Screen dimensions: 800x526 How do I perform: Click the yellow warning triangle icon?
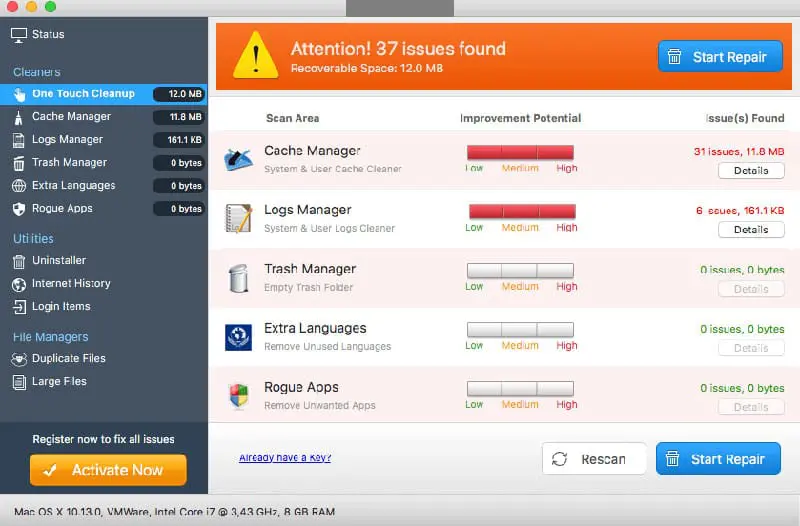point(256,55)
